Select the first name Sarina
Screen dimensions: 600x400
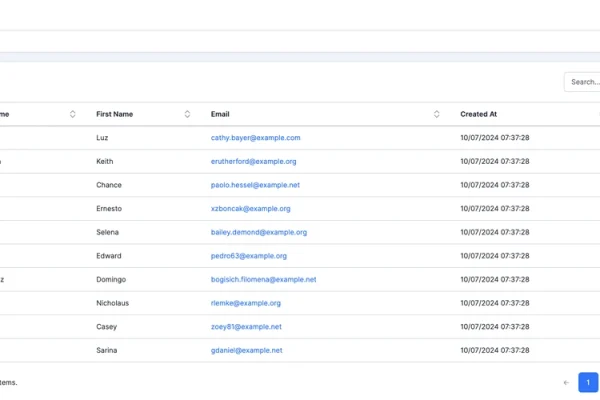[106, 350]
